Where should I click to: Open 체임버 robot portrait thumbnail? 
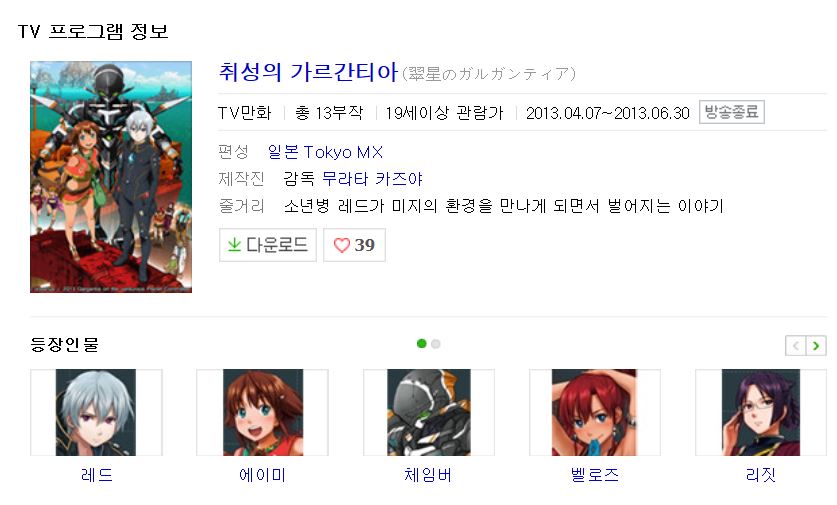(x=429, y=412)
